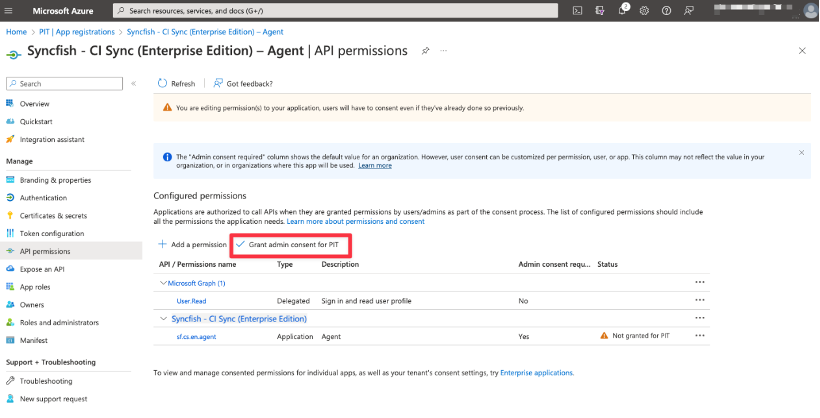This screenshot has width=820, height=418.
Task: Collapse the Microsoft Graph (1) group
Action: click(x=163, y=283)
